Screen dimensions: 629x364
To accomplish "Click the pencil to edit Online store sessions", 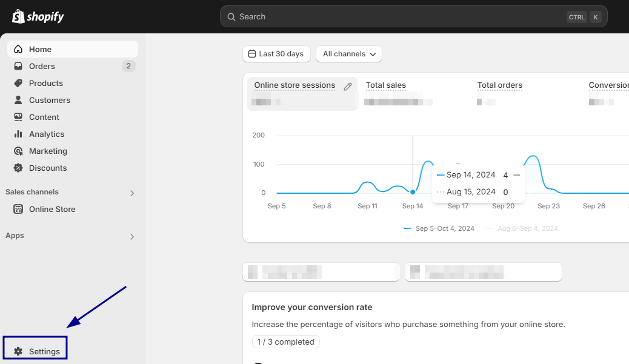I will [347, 86].
